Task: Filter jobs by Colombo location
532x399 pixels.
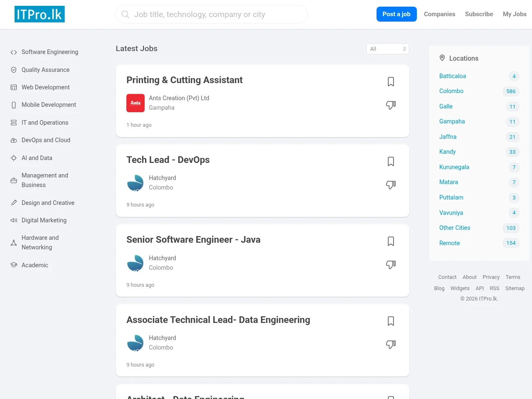Action: [451, 91]
